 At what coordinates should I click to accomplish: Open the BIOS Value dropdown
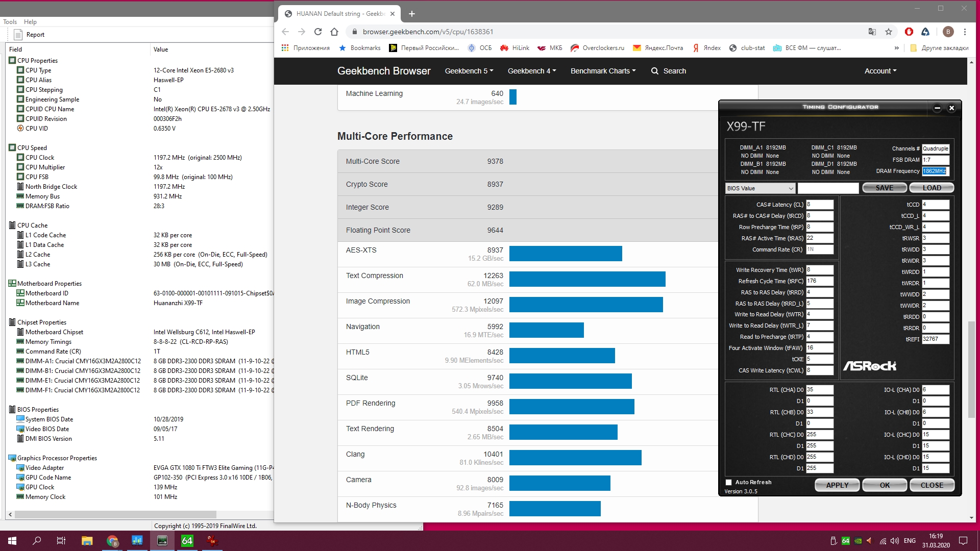tap(761, 188)
